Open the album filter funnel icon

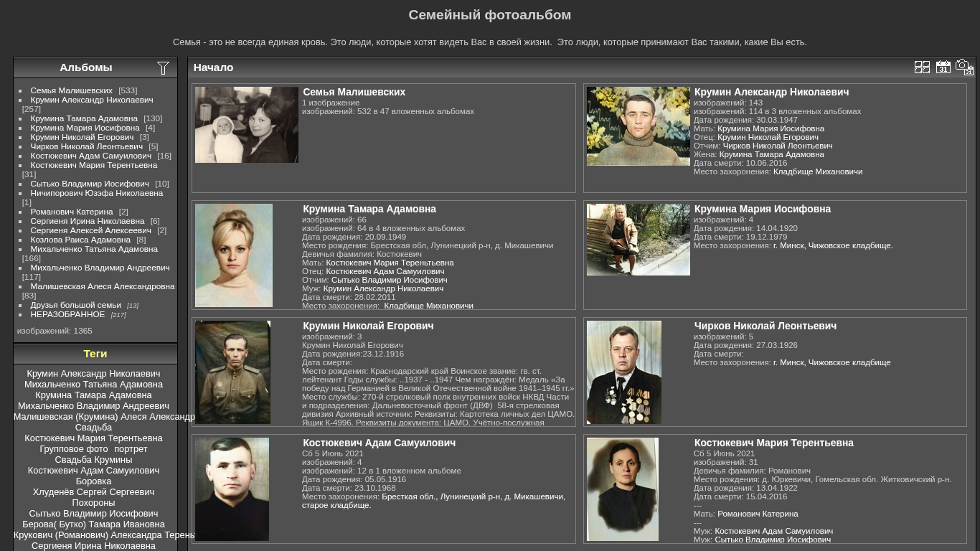163,68
